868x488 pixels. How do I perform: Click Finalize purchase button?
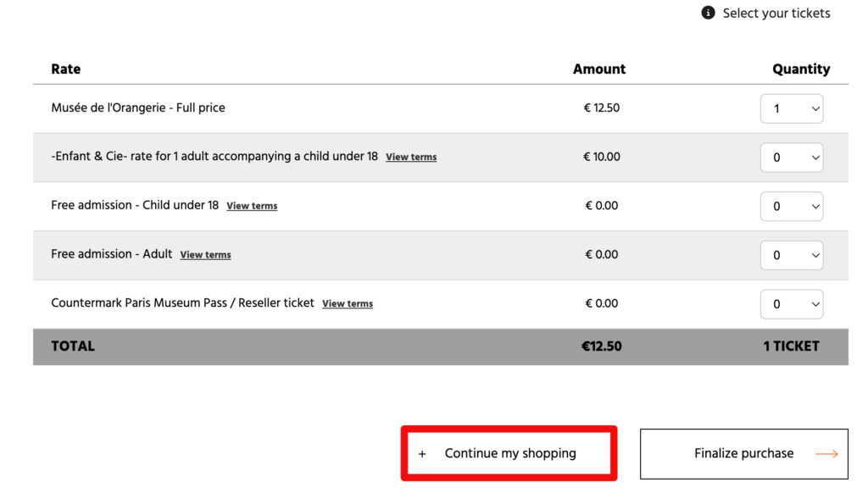pos(743,453)
